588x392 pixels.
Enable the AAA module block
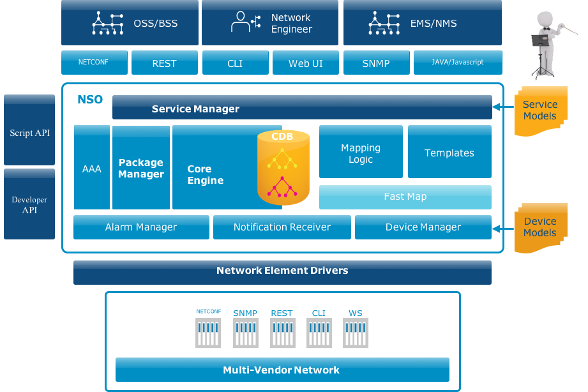[91, 169]
